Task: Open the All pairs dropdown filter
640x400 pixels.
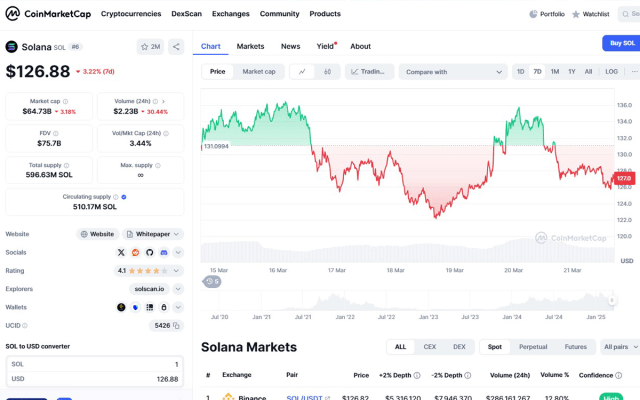Action: click(619, 347)
